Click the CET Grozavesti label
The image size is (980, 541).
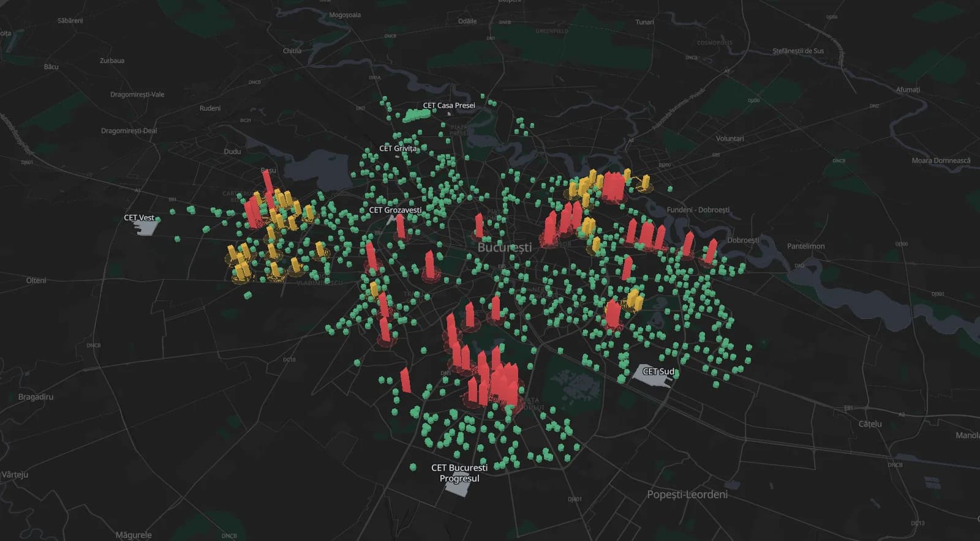(395, 210)
